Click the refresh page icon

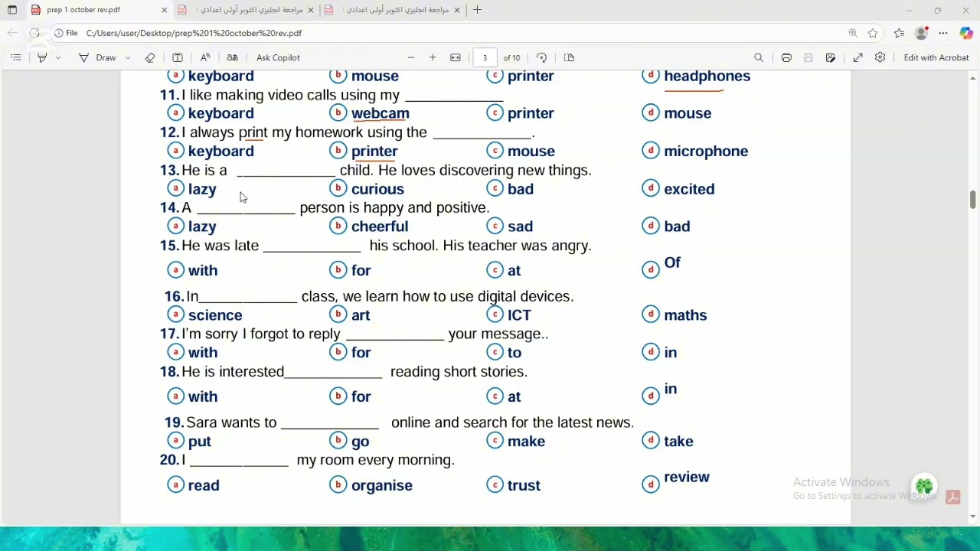[34, 33]
